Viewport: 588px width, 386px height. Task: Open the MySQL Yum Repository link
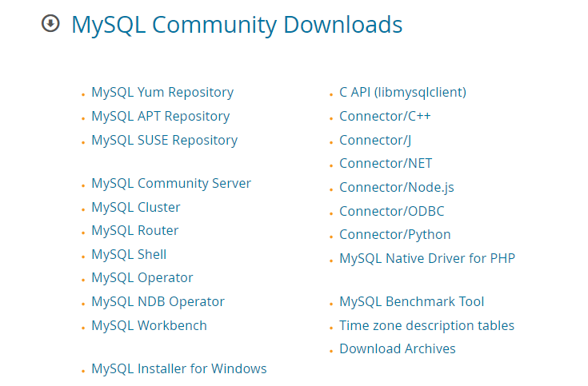(162, 92)
